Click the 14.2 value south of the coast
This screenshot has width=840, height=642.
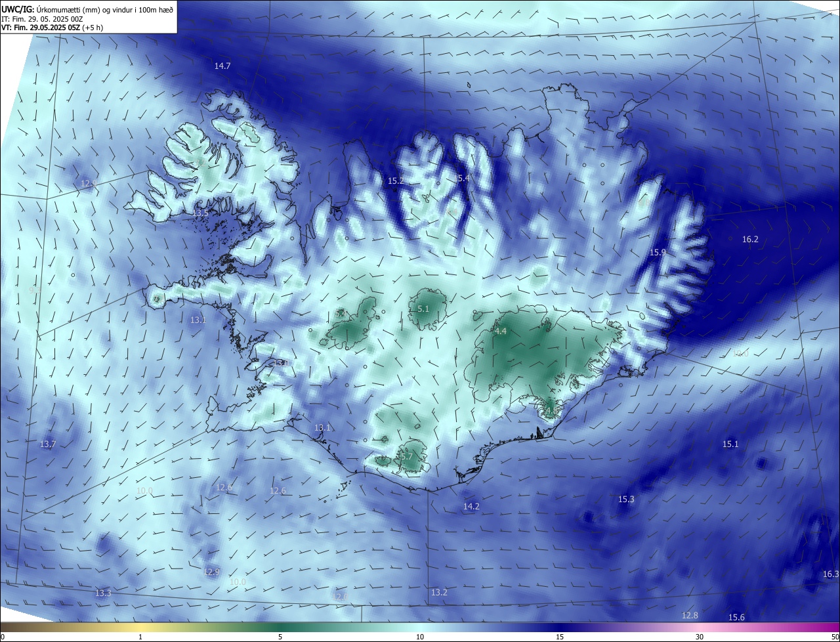471,507
